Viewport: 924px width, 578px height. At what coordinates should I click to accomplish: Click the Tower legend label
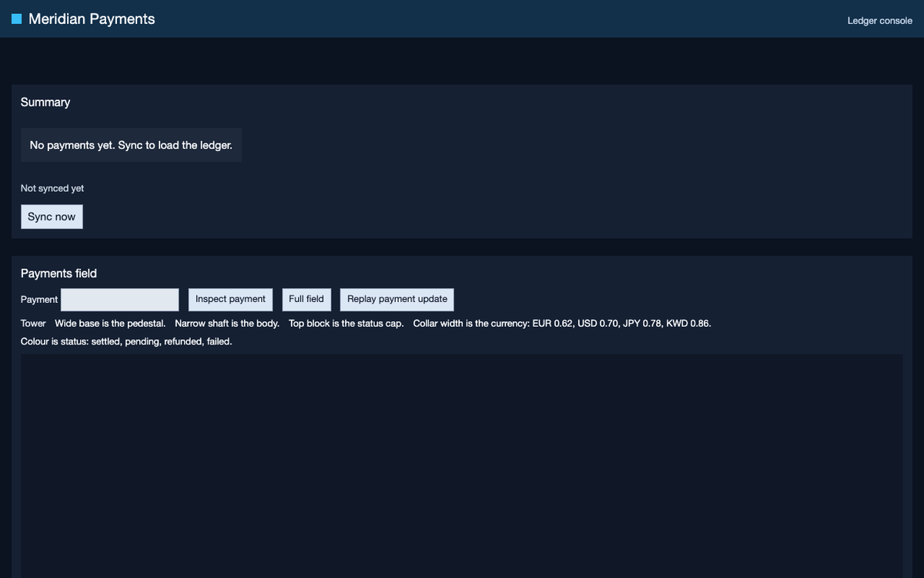tap(33, 323)
